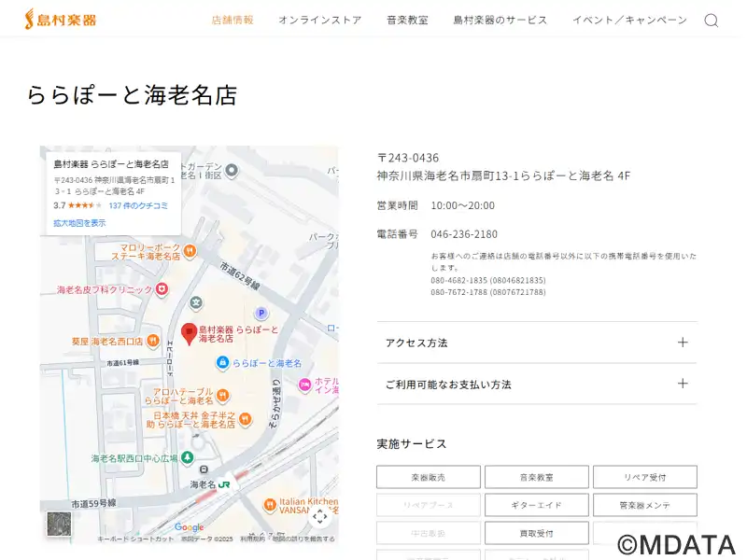Click the Italian Kitchen VANSAN restaurant marker
The image size is (747, 560).
click(x=270, y=504)
